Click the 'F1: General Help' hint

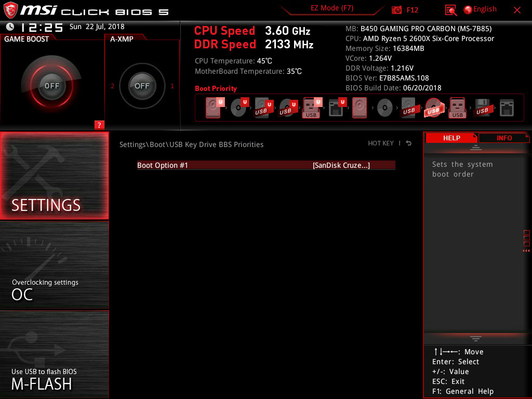click(463, 391)
